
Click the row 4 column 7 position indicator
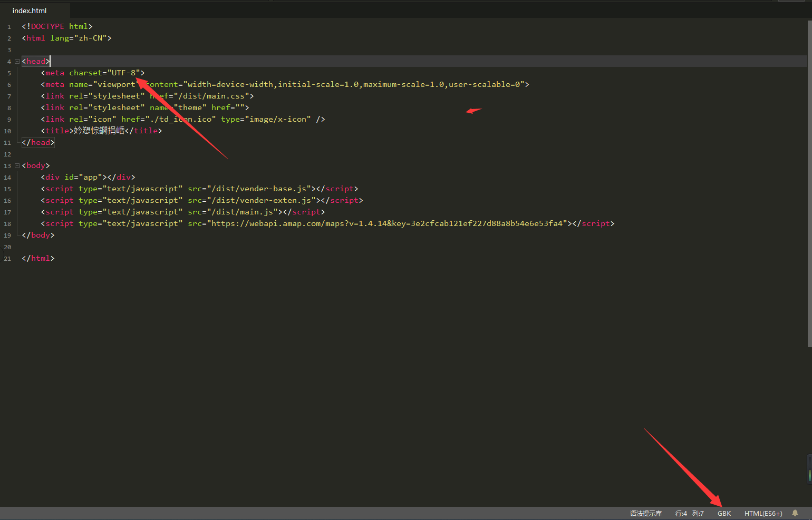point(689,513)
